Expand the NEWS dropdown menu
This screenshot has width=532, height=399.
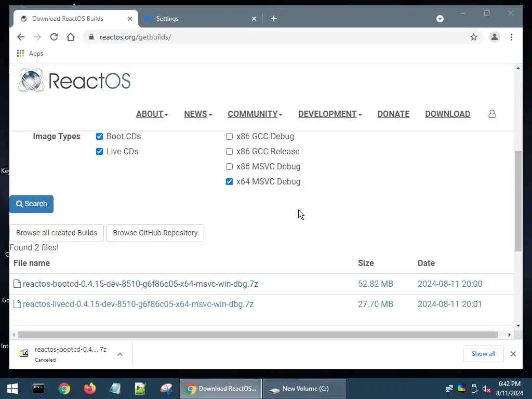pos(198,114)
